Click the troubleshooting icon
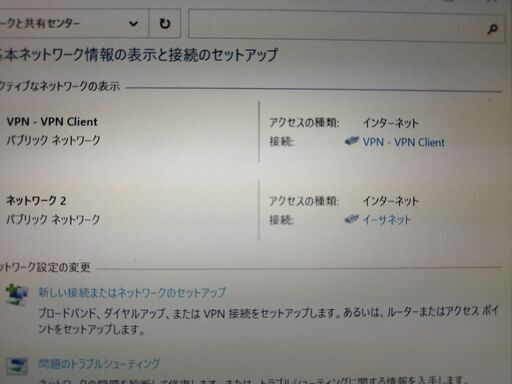This screenshot has height=384, width=512. 17,366
